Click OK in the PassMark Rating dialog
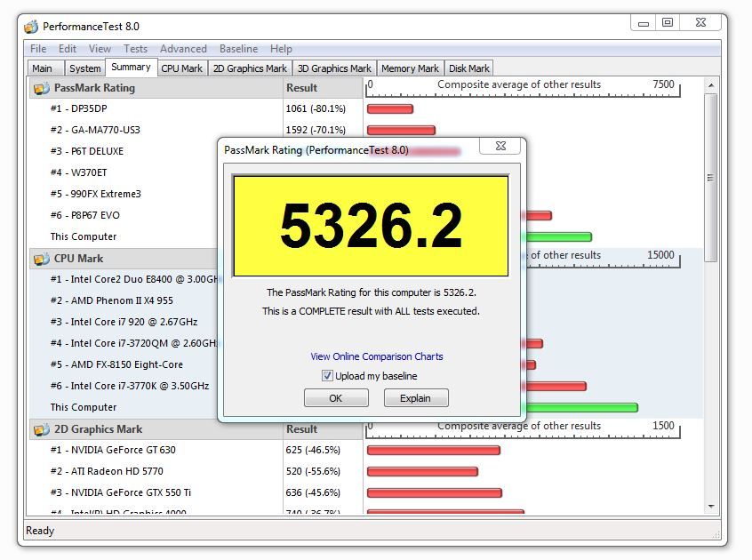This screenshot has height=560, width=752. 336,398
